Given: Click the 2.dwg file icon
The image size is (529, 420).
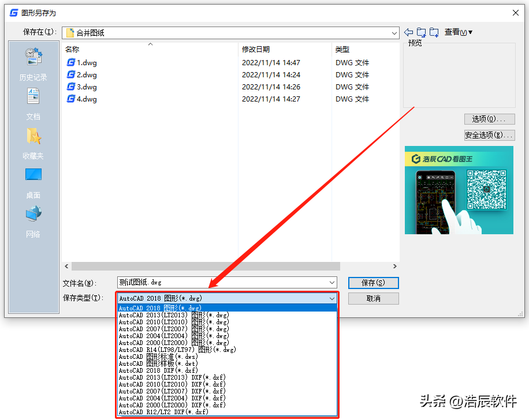Looking at the screenshot, I should [x=70, y=74].
